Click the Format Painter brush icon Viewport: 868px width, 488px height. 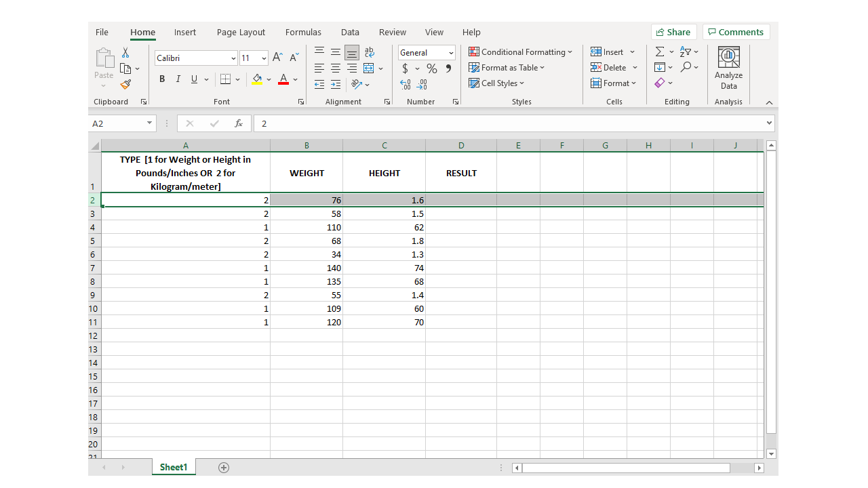125,85
